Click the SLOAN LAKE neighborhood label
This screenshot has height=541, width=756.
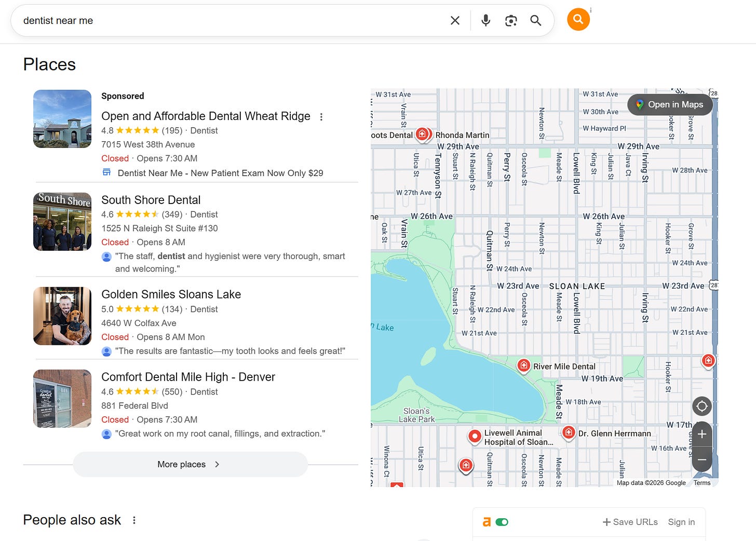click(x=577, y=286)
